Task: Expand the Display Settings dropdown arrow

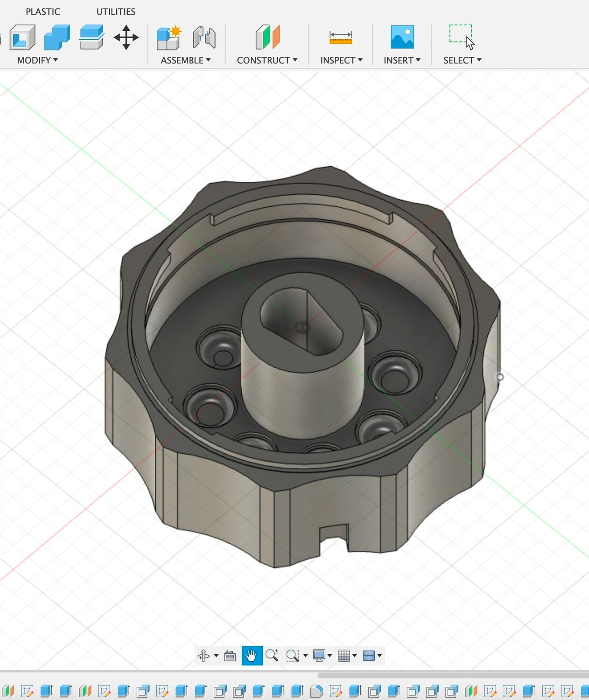Action: coord(330,656)
